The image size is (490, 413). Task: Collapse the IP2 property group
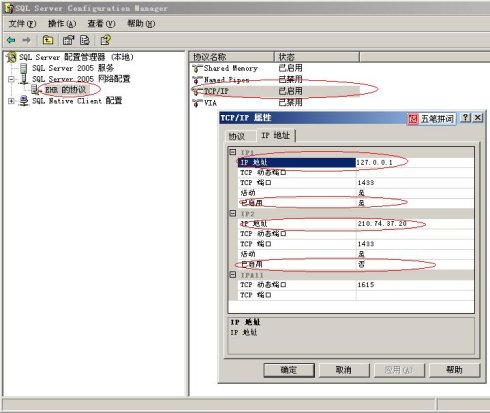[233, 213]
